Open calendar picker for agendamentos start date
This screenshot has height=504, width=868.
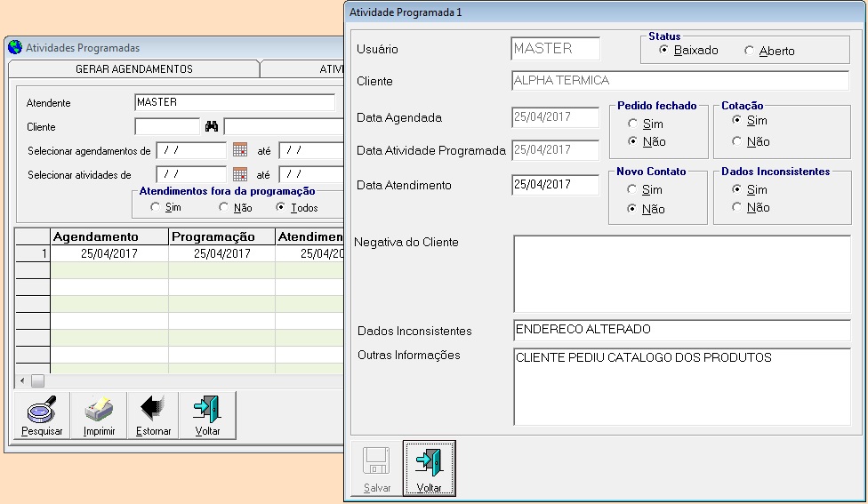[x=239, y=150]
